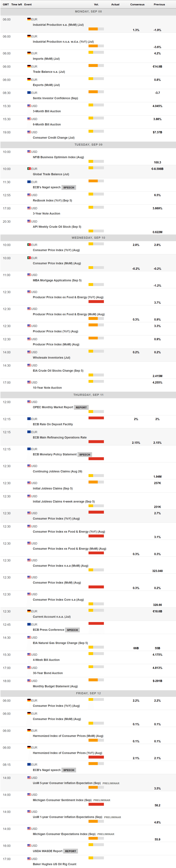Open the EIA Crude Oil Stocks Change event
176x868 pixels.
[58, 371]
